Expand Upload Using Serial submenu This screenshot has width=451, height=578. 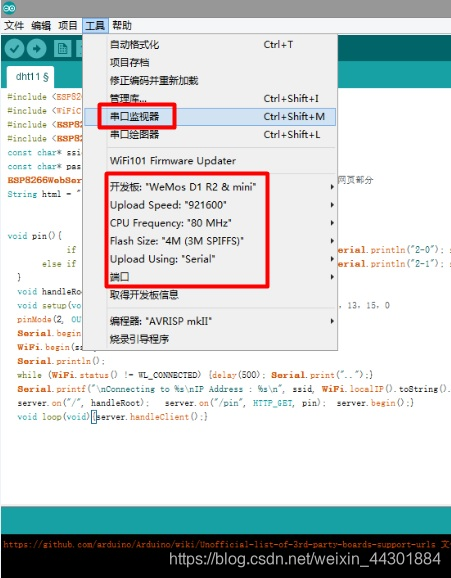click(x=210, y=259)
